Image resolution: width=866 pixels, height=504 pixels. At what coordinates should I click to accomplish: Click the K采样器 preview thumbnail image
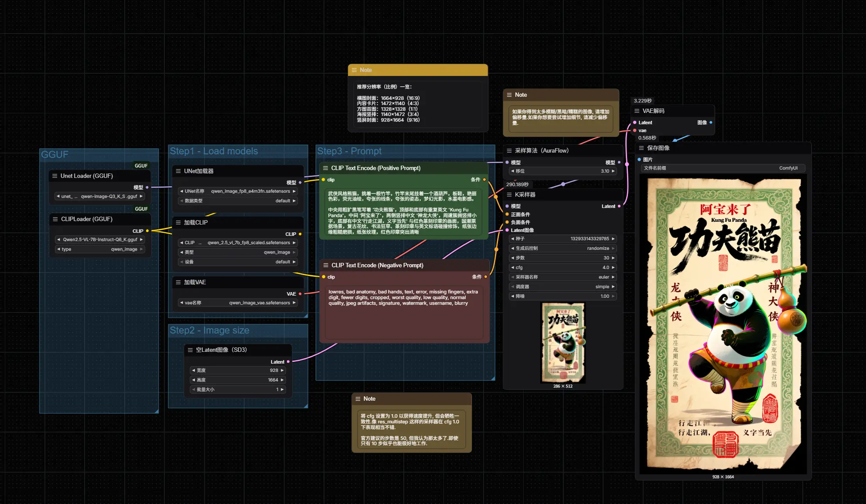click(563, 343)
